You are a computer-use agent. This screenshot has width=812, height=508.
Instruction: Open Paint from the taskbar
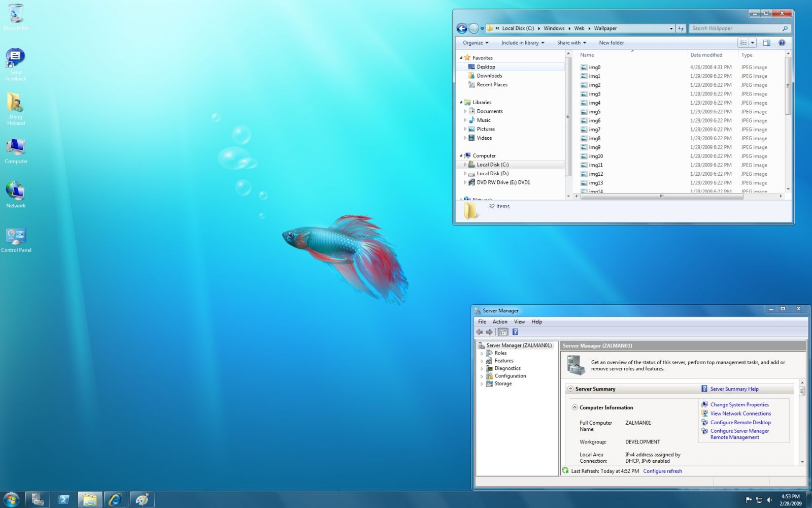142,499
